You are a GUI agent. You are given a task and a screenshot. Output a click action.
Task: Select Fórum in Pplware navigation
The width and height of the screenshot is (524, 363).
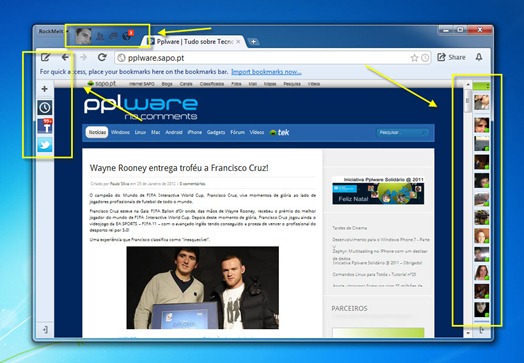pos(237,132)
